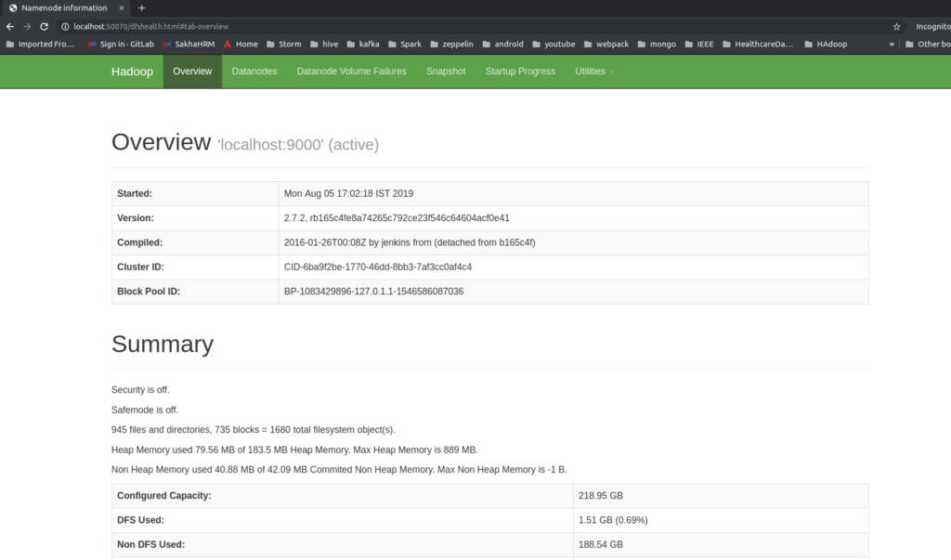Open a new browser tab with plus icon
This screenshot has width=951, height=560.
[x=142, y=7]
